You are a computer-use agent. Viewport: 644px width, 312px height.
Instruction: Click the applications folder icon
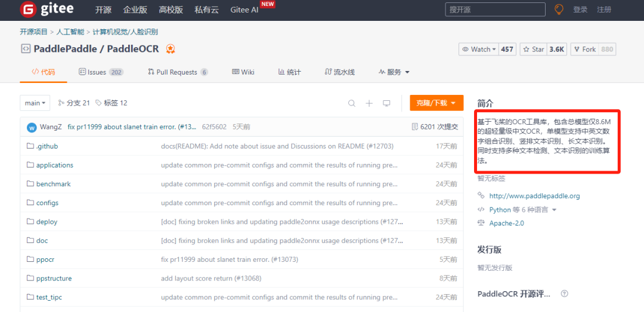[30, 165]
